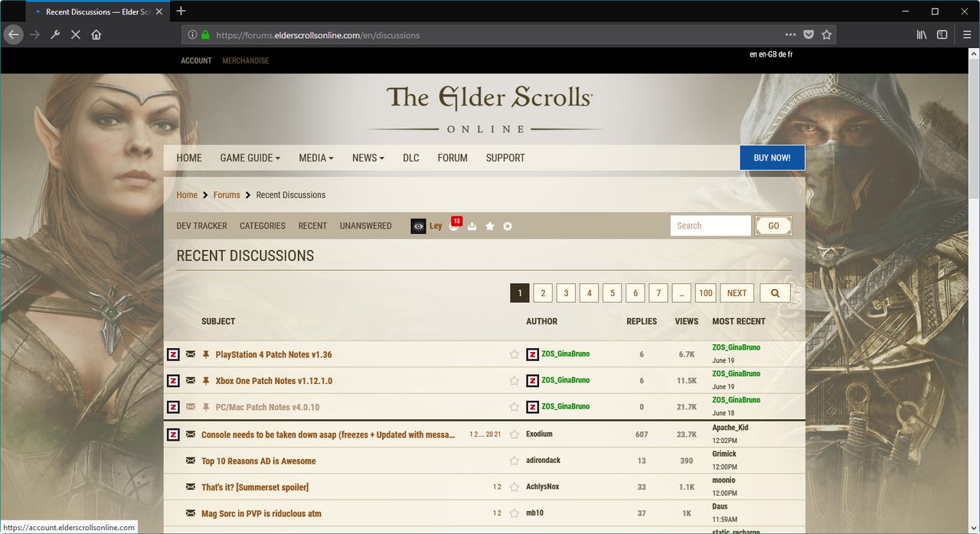
Task: Open the Firefox Library icon
Action: [x=922, y=34]
